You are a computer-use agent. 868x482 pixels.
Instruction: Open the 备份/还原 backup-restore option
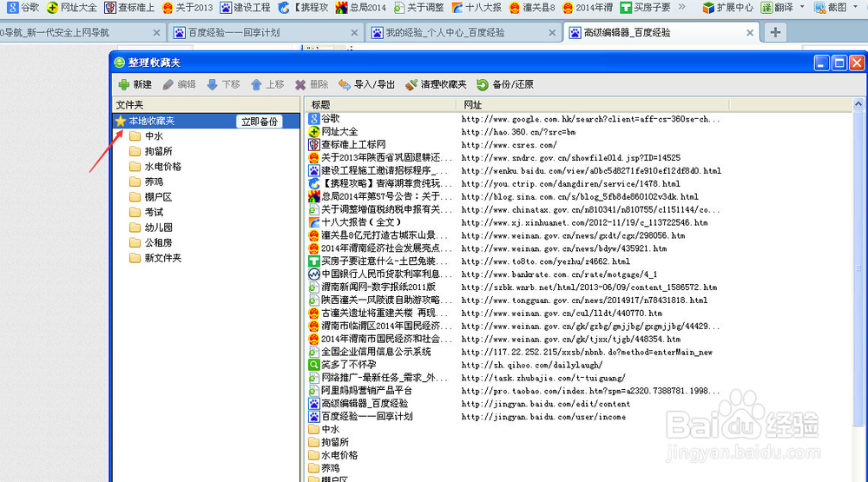coord(505,84)
